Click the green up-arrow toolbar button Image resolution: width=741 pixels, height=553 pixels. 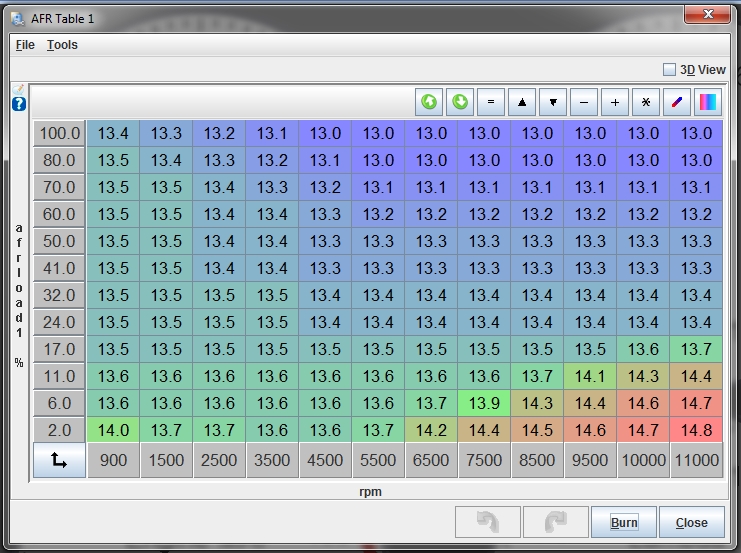(430, 102)
